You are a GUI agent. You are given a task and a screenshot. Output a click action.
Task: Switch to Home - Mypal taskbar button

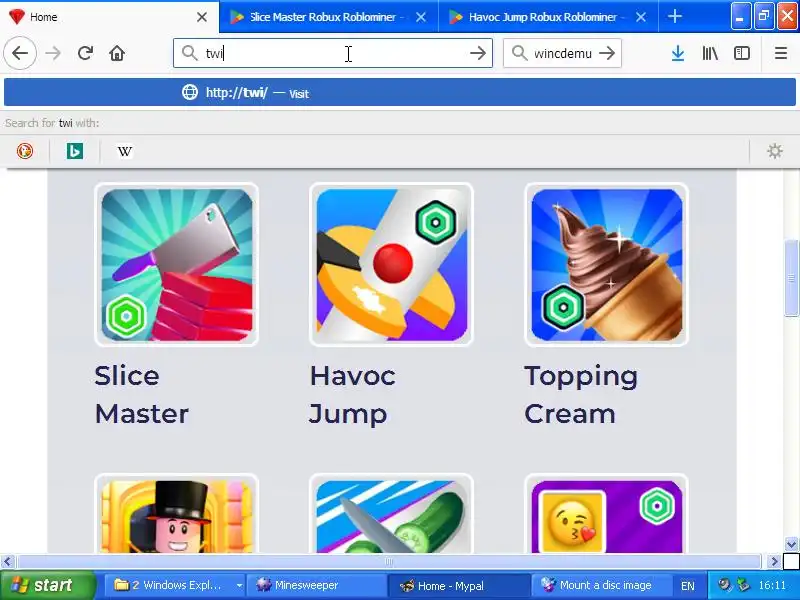tap(458, 585)
